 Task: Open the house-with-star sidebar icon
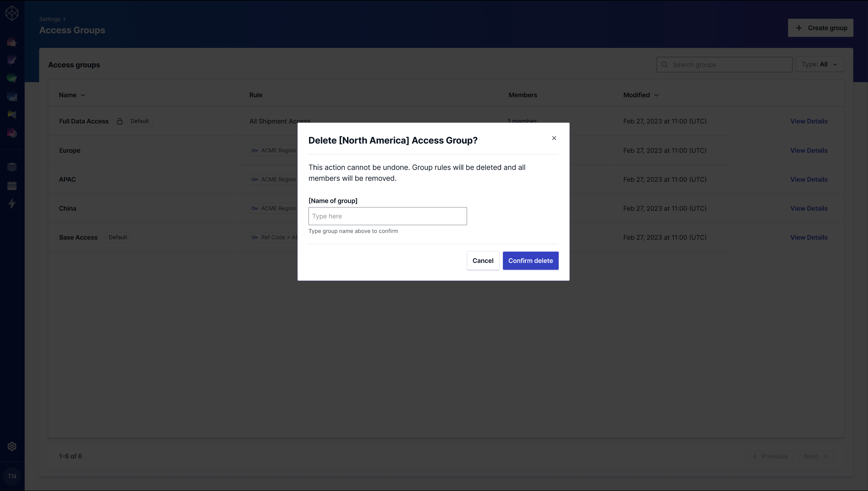(x=12, y=42)
